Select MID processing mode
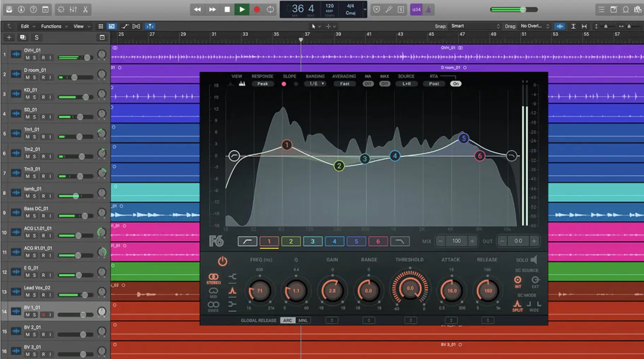This screenshot has width=644, height=359. 213,293
